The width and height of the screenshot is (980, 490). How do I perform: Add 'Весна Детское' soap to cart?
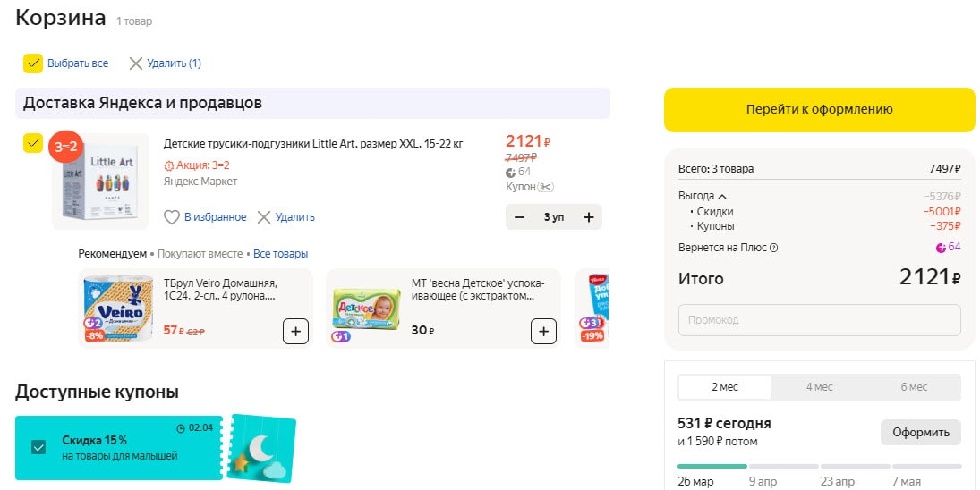click(543, 331)
